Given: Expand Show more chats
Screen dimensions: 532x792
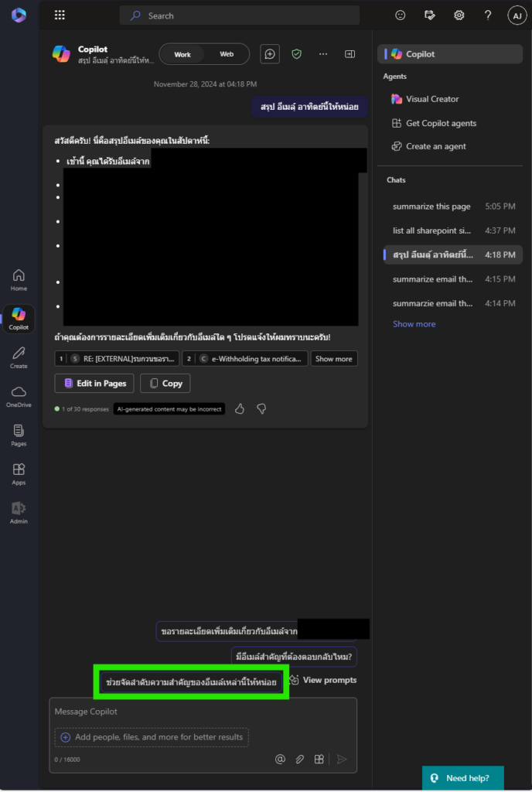Looking at the screenshot, I should [414, 324].
